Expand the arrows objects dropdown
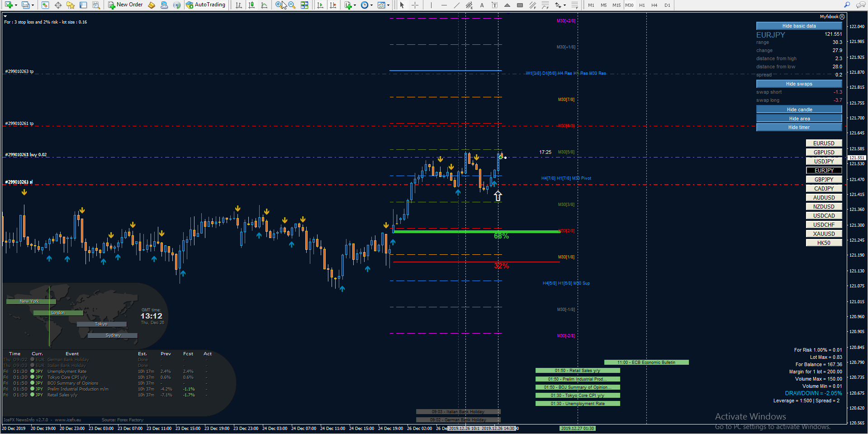The height and width of the screenshot is (434, 868). pos(564,5)
